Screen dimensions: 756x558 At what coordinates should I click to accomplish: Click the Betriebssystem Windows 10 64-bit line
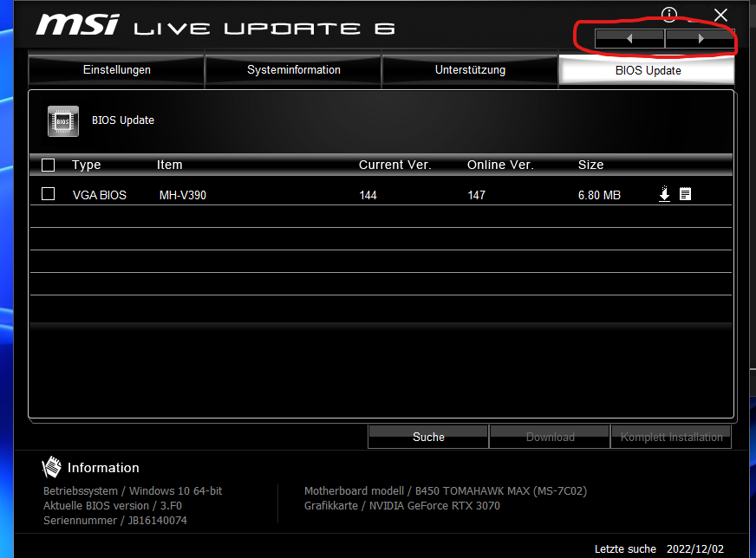click(x=133, y=491)
